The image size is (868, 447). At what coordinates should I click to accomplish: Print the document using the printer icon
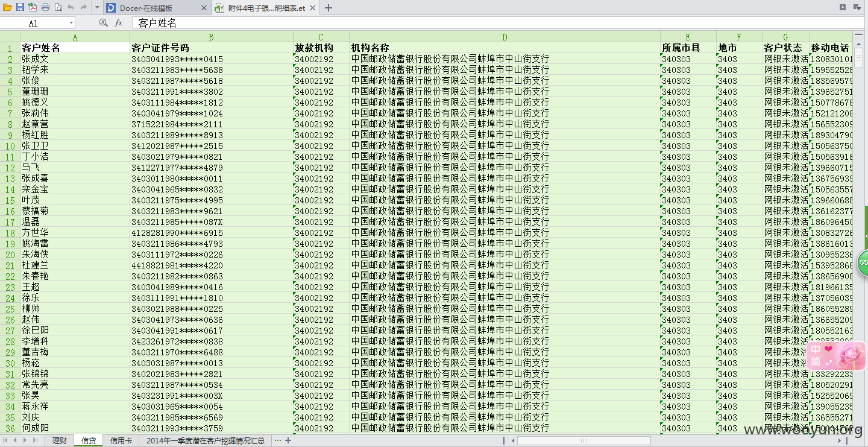45,7
